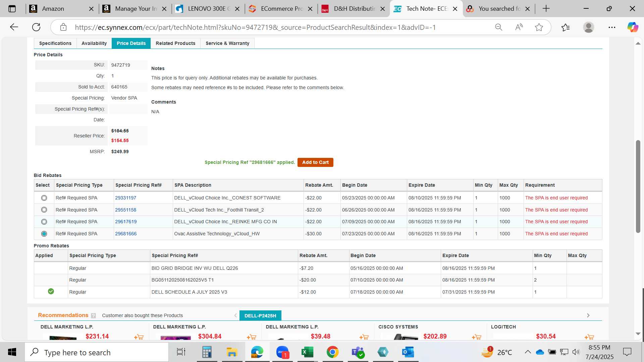
Task: Close the ECommerce Pro browser tab
Action: [310, 9]
